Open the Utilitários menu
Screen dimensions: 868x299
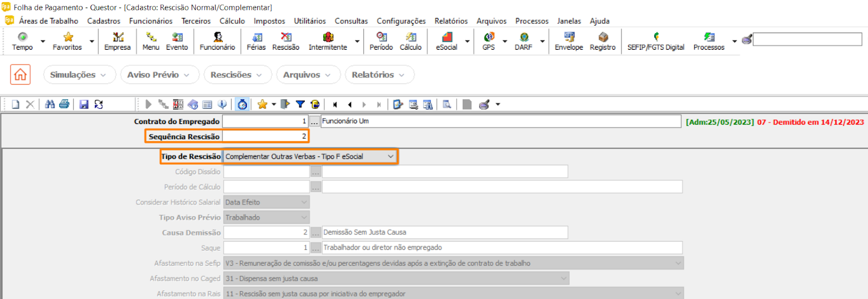(310, 21)
